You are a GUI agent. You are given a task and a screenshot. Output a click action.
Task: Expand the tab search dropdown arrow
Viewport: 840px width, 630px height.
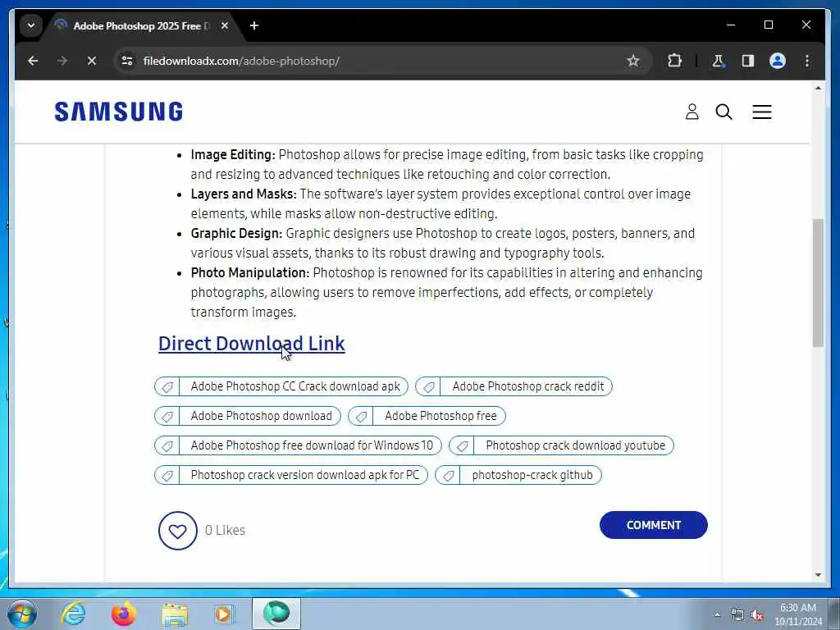[x=31, y=25]
